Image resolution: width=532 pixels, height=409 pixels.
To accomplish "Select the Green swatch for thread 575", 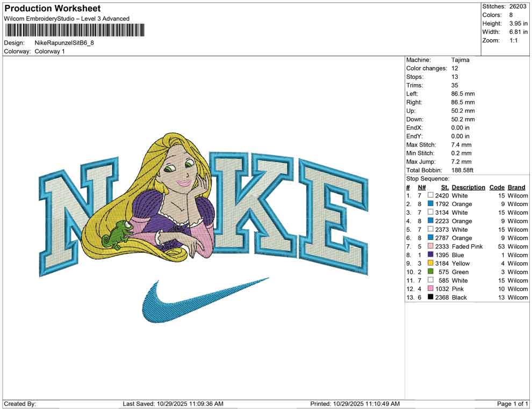I will click(x=430, y=272).
